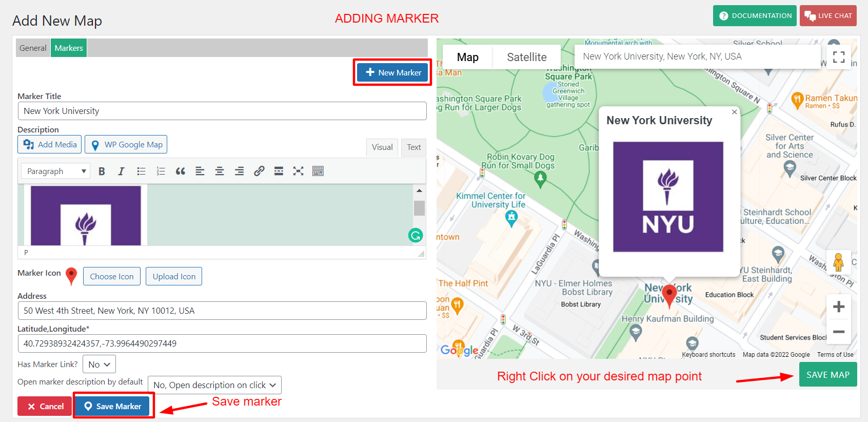Click the "Student Services Block" map label
868x422 pixels.
click(x=794, y=337)
